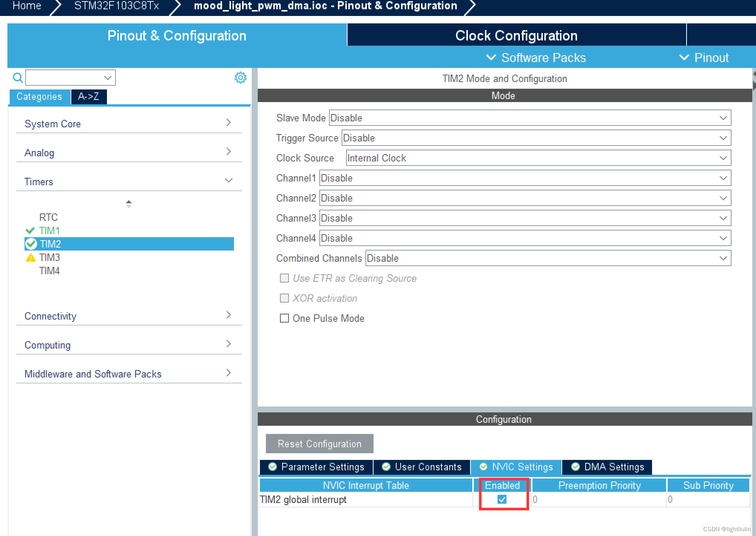Toggle XOR activation checkbox

coord(284,298)
